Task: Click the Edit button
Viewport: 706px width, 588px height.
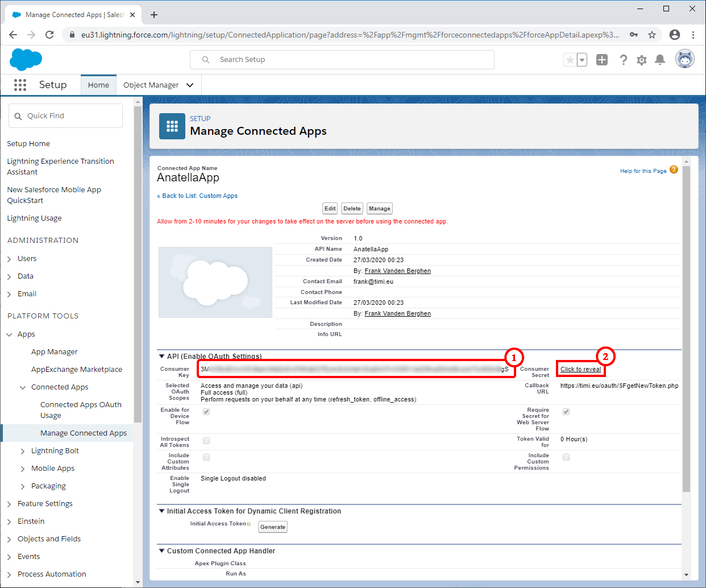Action: point(330,209)
